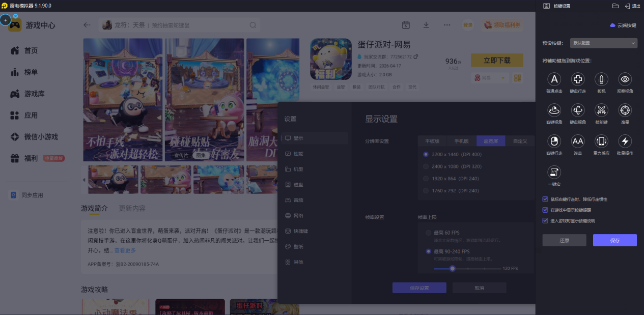
Task: Expand the 网易 channel dropdown
Action: coord(490,78)
